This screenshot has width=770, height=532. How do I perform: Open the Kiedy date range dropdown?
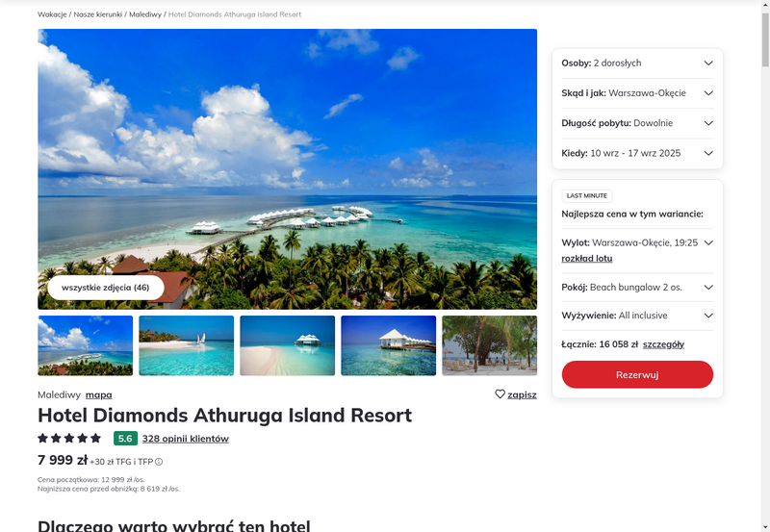point(637,153)
